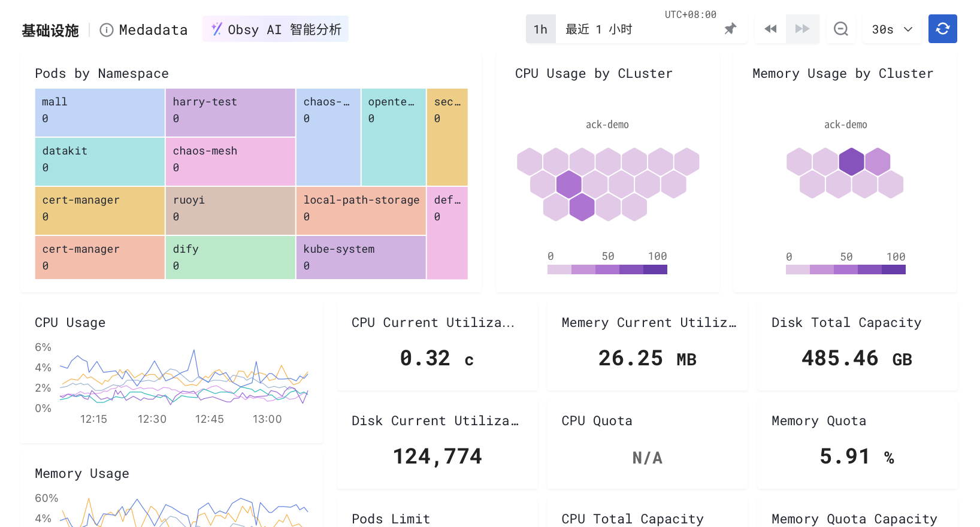This screenshot has width=980, height=527.
Task: Step back in time with the rewind icon
Action: pos(770,29)
